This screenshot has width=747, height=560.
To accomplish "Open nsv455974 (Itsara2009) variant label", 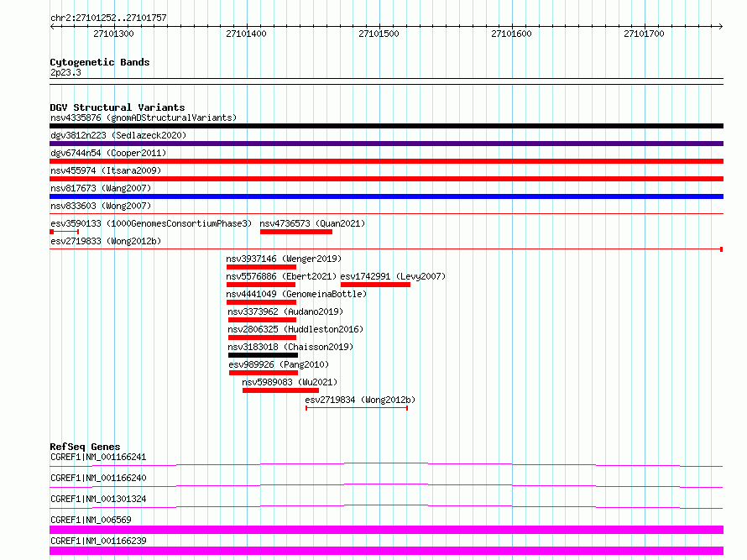I will click(x=106, y=170).
